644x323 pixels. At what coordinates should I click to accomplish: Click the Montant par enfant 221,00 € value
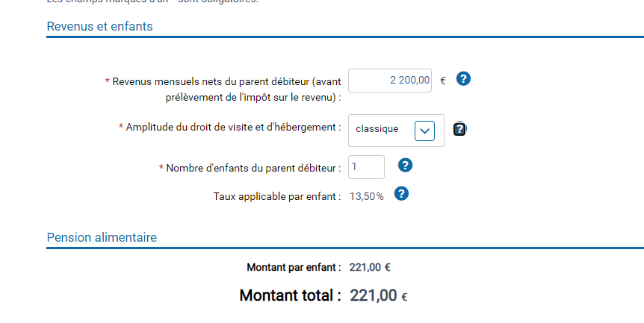[x=370, y=268]
